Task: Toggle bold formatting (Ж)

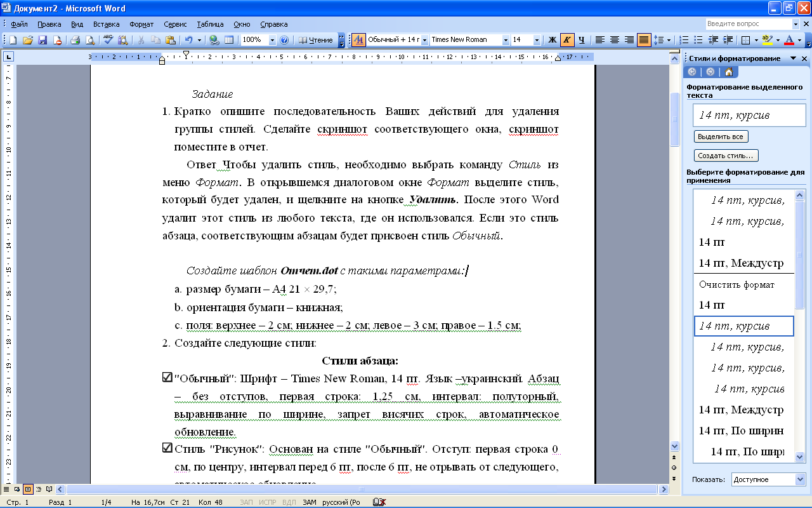Action: [x=552, y=40]
